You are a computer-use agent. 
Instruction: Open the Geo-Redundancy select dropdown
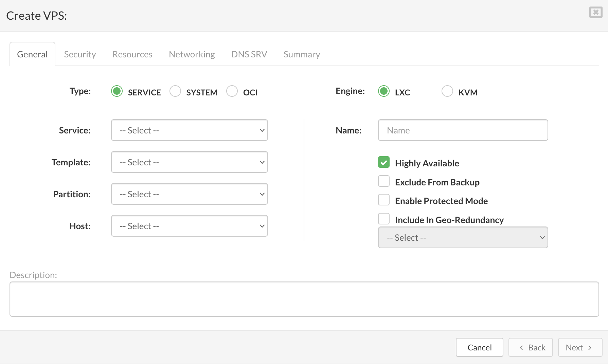[x=463, y=237]
